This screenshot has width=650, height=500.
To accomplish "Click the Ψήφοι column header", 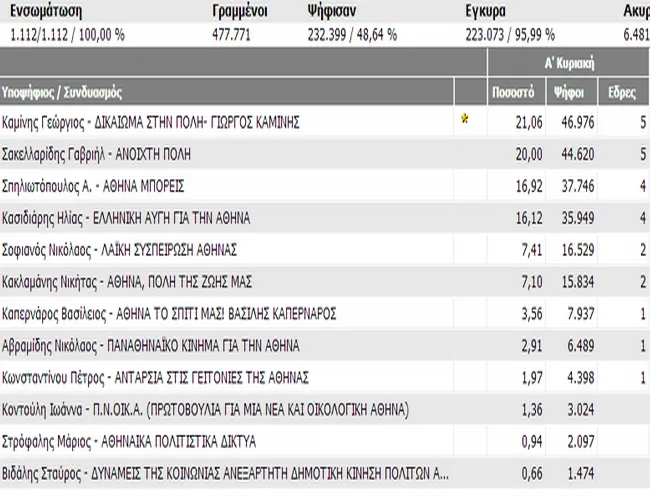I will [x=571, y=92].
